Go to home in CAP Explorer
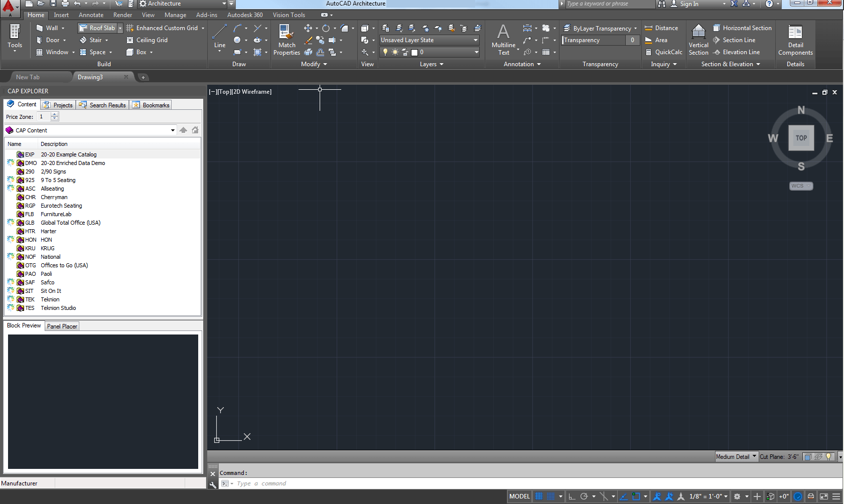 [x=195, y=130]
